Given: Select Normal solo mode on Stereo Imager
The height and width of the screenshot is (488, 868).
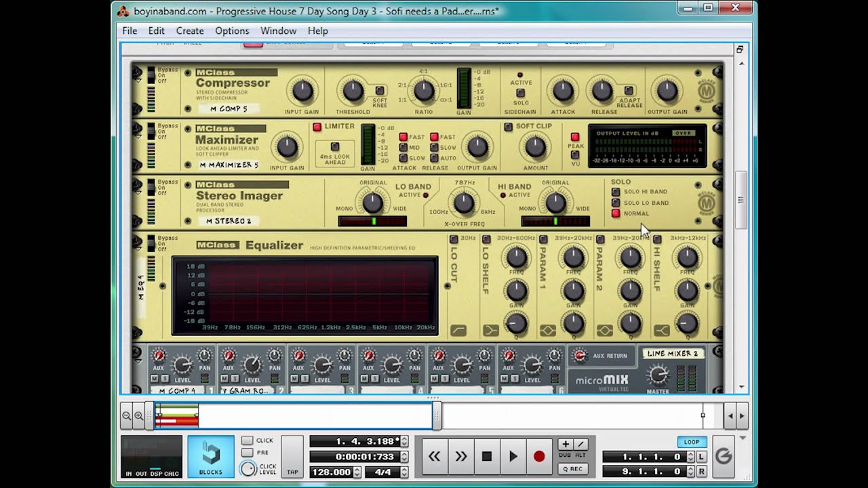Looking at the screenshot, I should [616, 213].
